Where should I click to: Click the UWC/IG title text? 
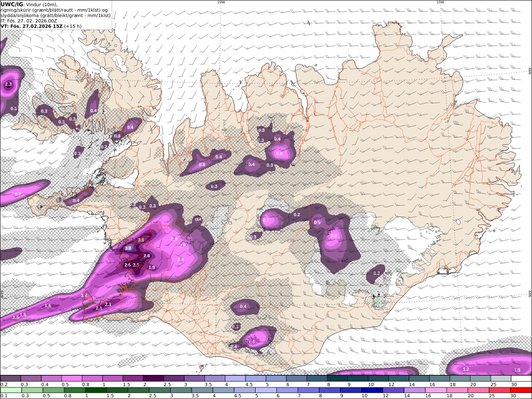click(12, 4)
